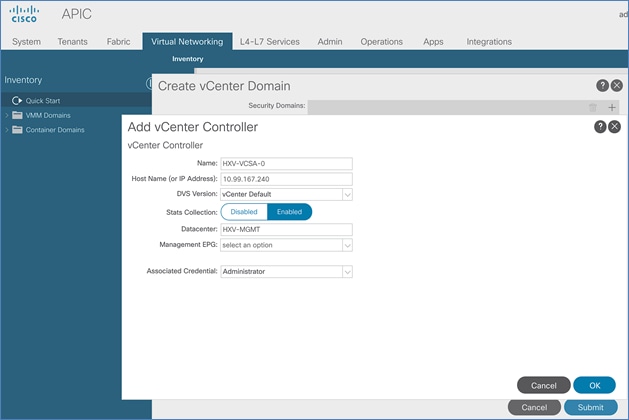Image resolution: width=629 pixels, height=420 pixels.
Task: Open the Integrations tab
Action: 489,42
